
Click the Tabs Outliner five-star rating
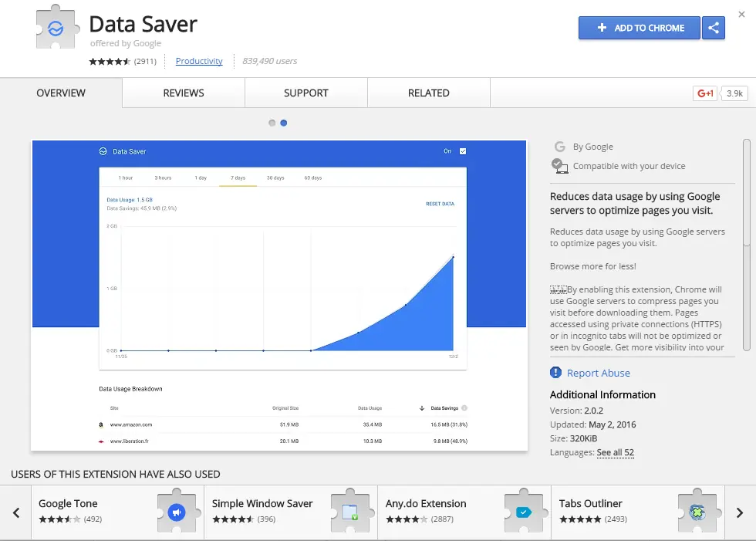coord(580,519)
